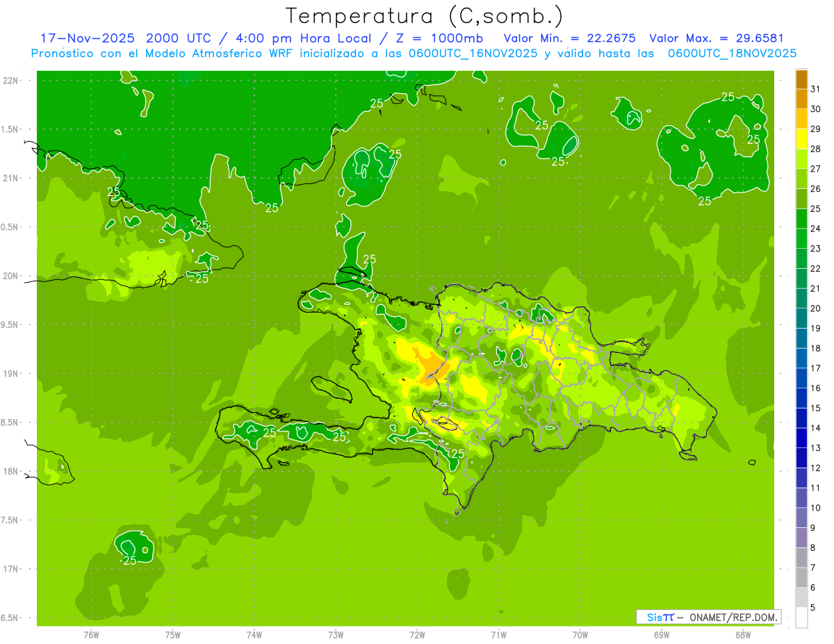Click the '72W' longitude axis label

click(417, 635)
